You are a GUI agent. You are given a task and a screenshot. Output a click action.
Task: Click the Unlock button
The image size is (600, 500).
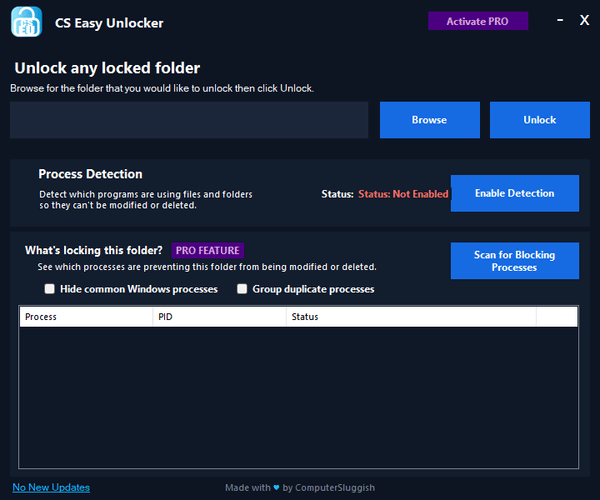click(x=540, y=120)
